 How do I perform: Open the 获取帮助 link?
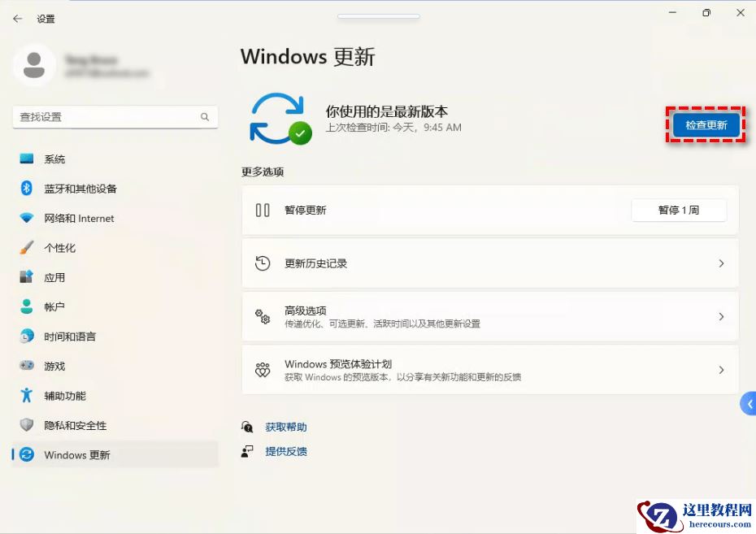(286, 426)
